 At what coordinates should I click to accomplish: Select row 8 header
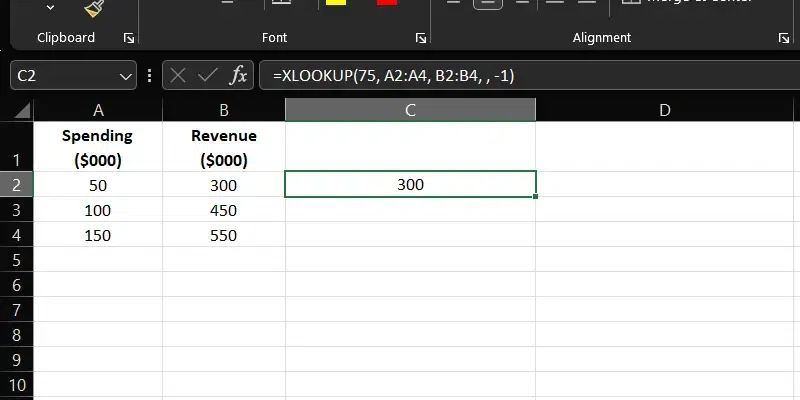tap(16, 334)
